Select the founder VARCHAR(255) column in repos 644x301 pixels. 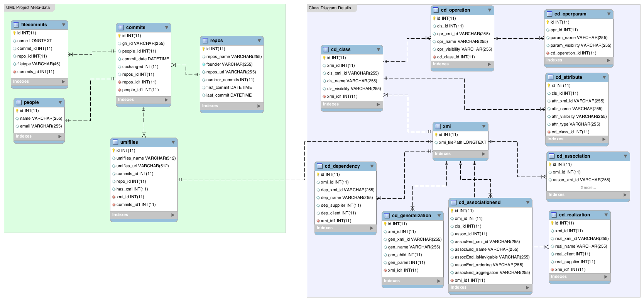(229, 64)
